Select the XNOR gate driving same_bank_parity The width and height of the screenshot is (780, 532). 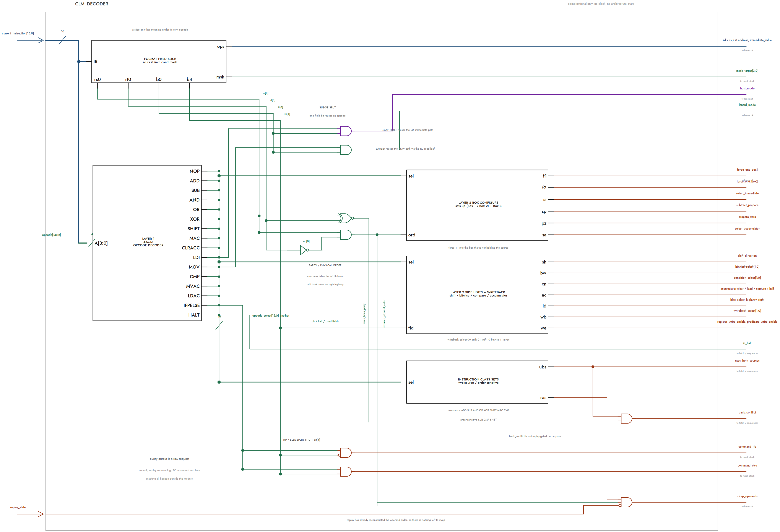[346, 218]
